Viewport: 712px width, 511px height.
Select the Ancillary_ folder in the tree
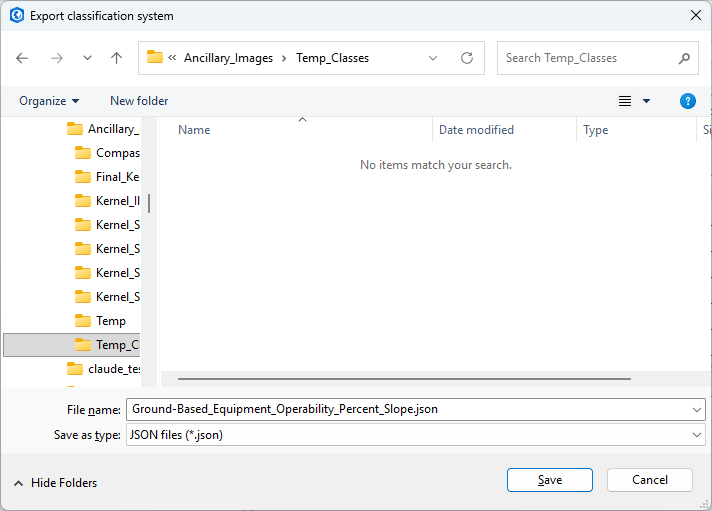coord(103,129)
